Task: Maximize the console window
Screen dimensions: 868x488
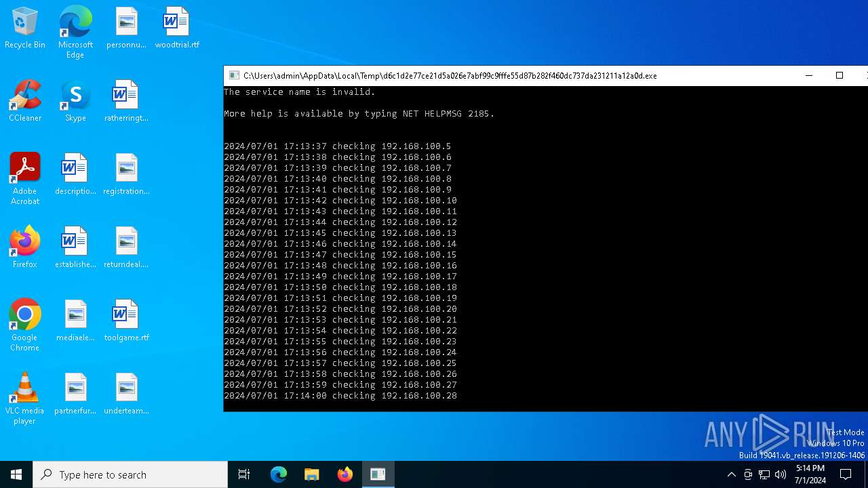Action: click(839, 76)
